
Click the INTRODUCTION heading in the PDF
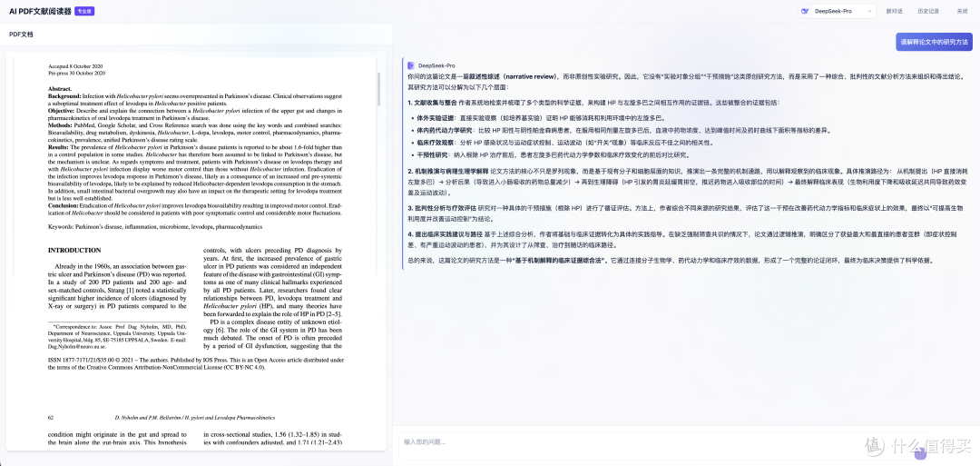point(74,250)
